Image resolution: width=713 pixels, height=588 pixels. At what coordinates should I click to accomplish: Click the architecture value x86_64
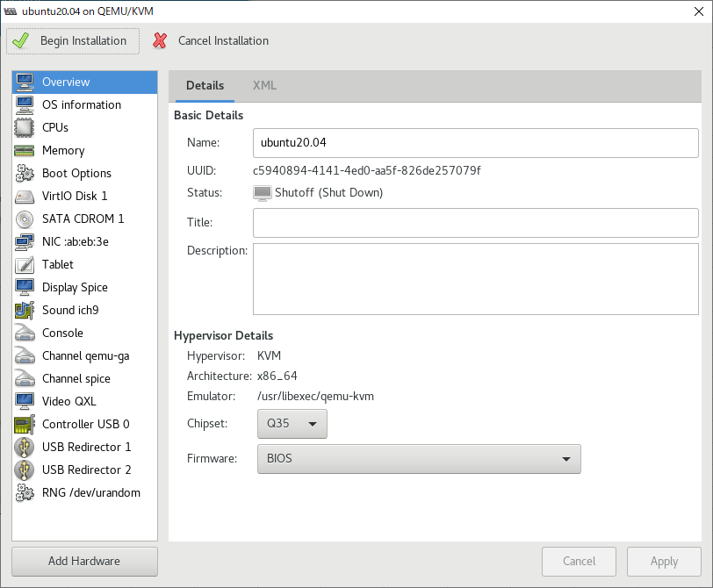coord(277,376)
